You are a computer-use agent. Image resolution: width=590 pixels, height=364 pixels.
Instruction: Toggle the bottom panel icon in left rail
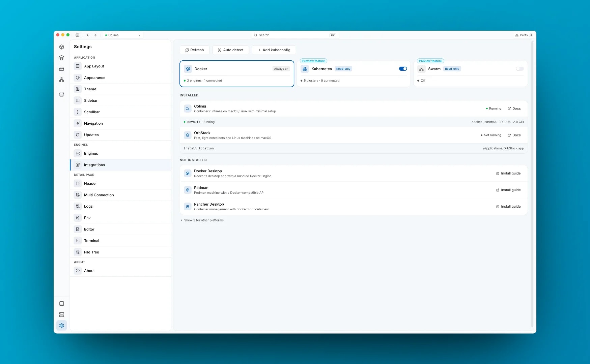tap(61, 304)
